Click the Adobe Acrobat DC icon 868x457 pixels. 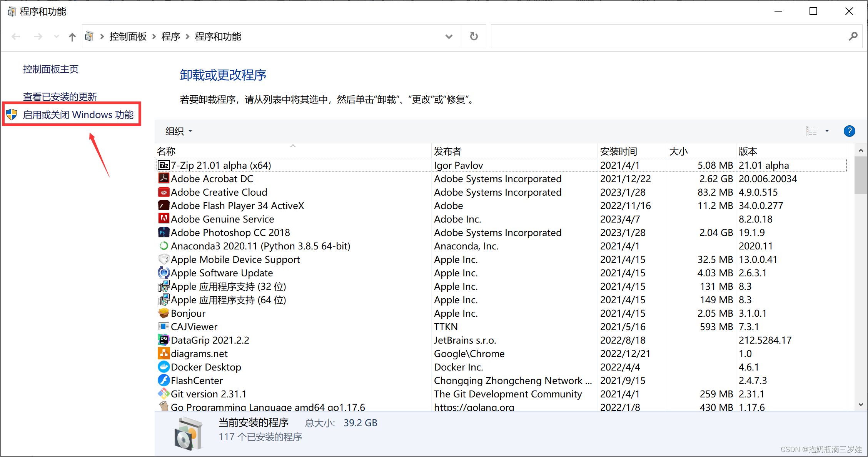tap(164, 178)
